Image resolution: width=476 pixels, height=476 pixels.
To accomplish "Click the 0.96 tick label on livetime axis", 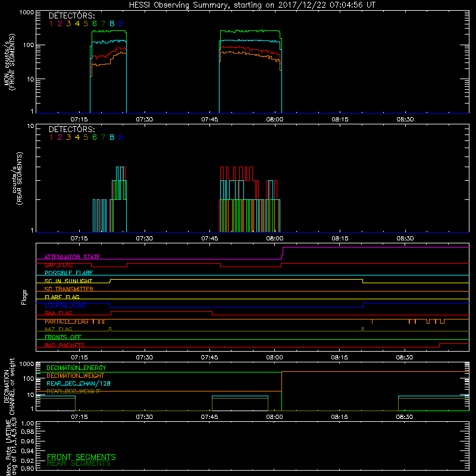I will point(27,441).
